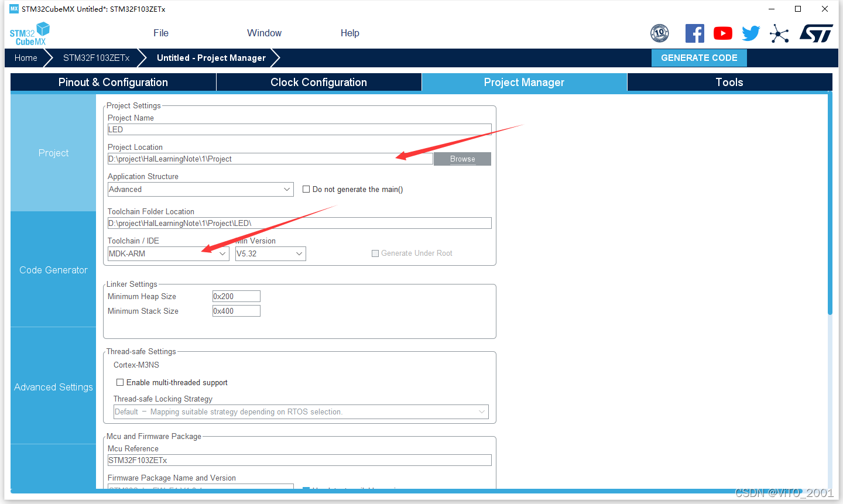
Task: Click the Toolchain Folder Location field
Action: click(300, 223)
